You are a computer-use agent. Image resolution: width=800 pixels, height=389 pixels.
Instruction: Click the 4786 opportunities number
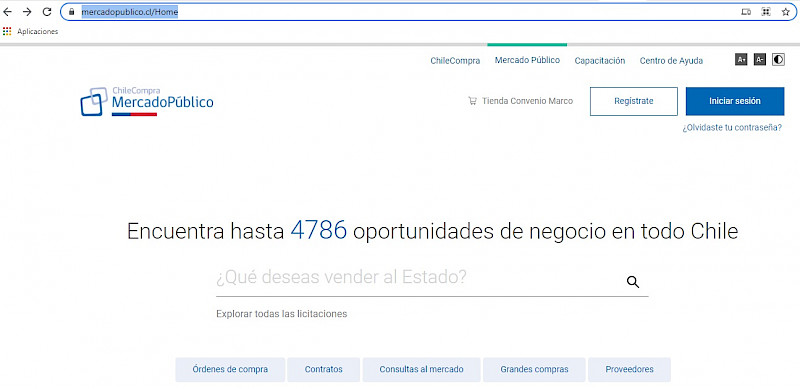point(319,231)
